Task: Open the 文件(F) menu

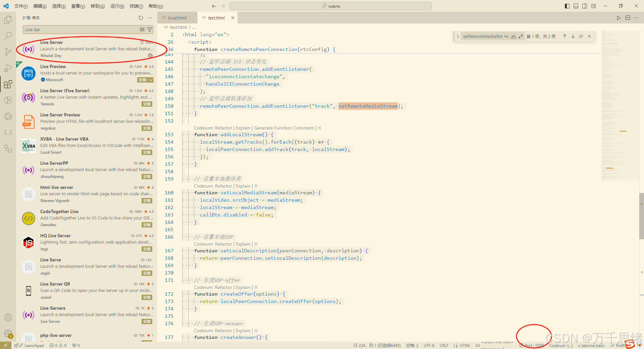Action: 21,6
